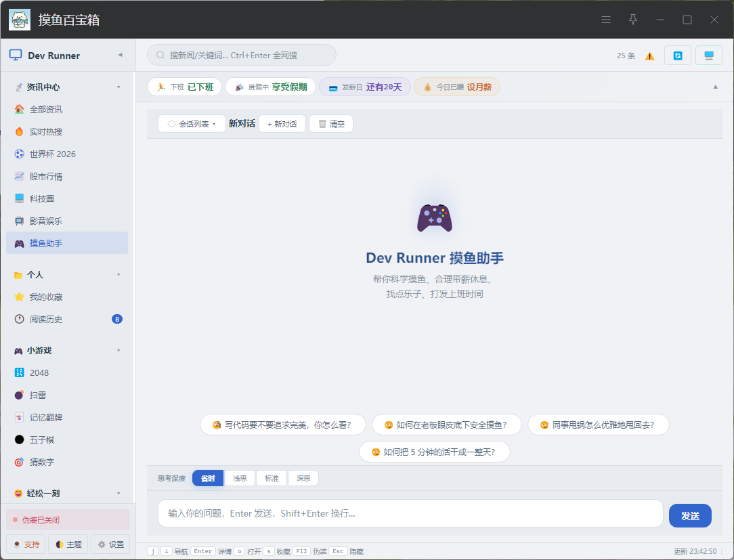Click the + 新对话 button
734x560 pixels.
tap(282, 124)
